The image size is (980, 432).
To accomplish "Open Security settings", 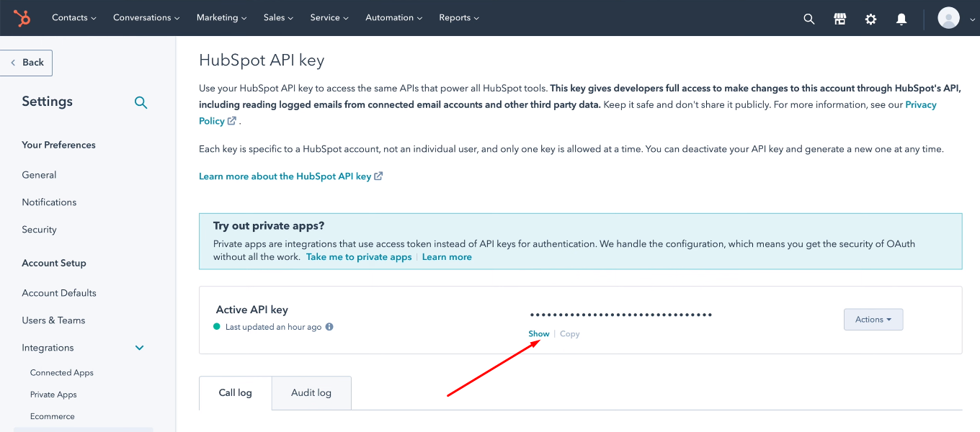I will [x=39, y=230].
